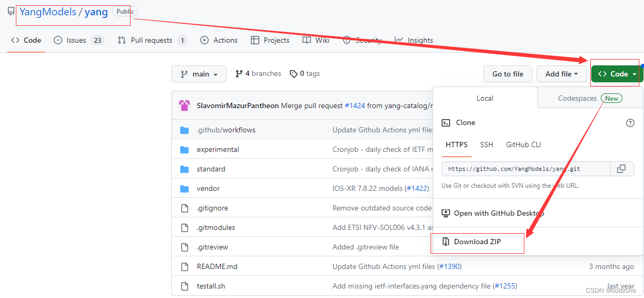Click the clone URL text field
Image resolution: width=644 pixels, height=298 pixels.
pos(526,169)
